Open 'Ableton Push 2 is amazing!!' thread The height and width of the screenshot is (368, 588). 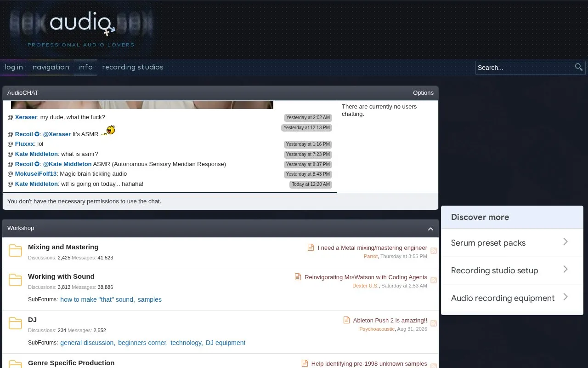(x=390, y=321)
